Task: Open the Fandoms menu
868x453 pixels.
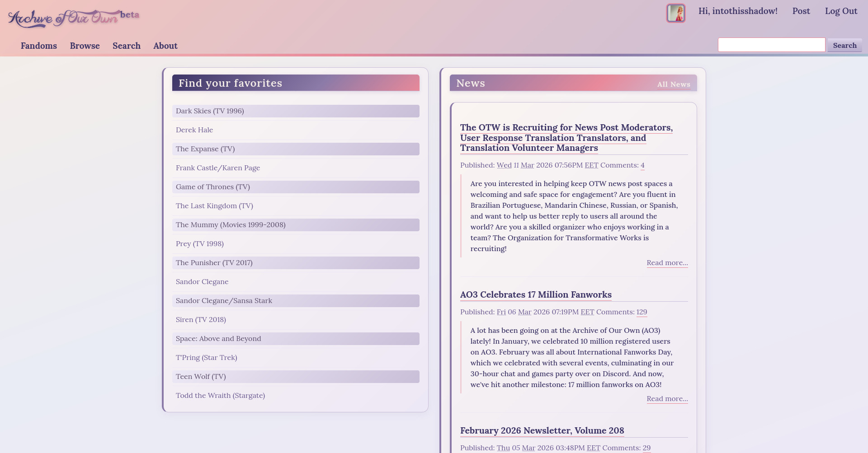Action: coord(38,46)
